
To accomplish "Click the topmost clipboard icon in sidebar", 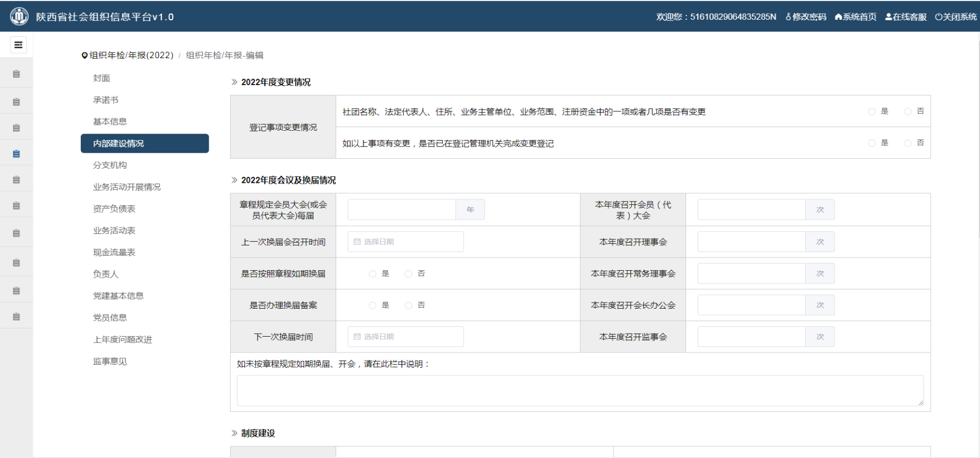I will [x=16, y=74].
